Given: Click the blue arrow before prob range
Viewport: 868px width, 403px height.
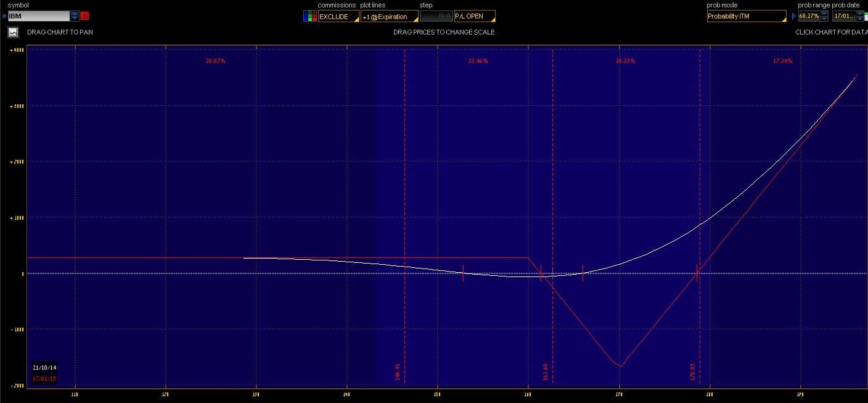Looking at the screenshot, I should [794, 16].
